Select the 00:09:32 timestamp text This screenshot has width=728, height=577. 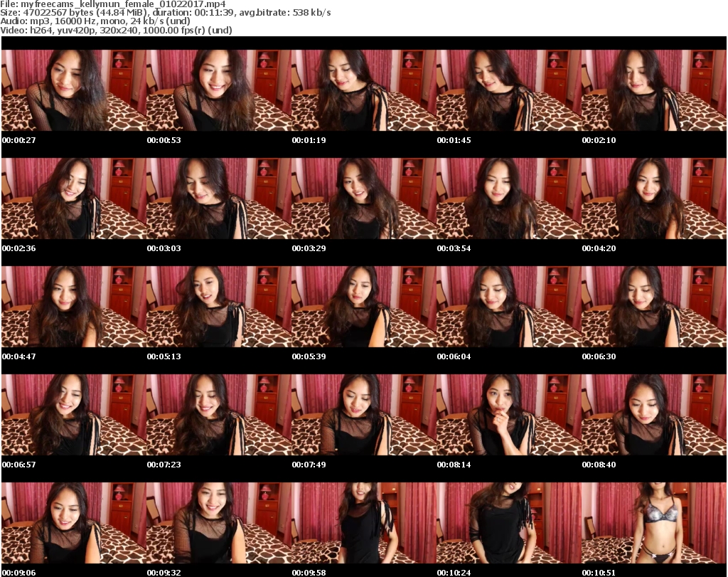point(164,573)
